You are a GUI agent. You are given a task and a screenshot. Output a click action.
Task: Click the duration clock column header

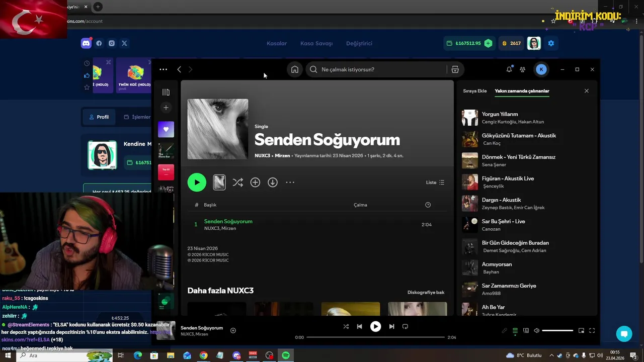428,205
